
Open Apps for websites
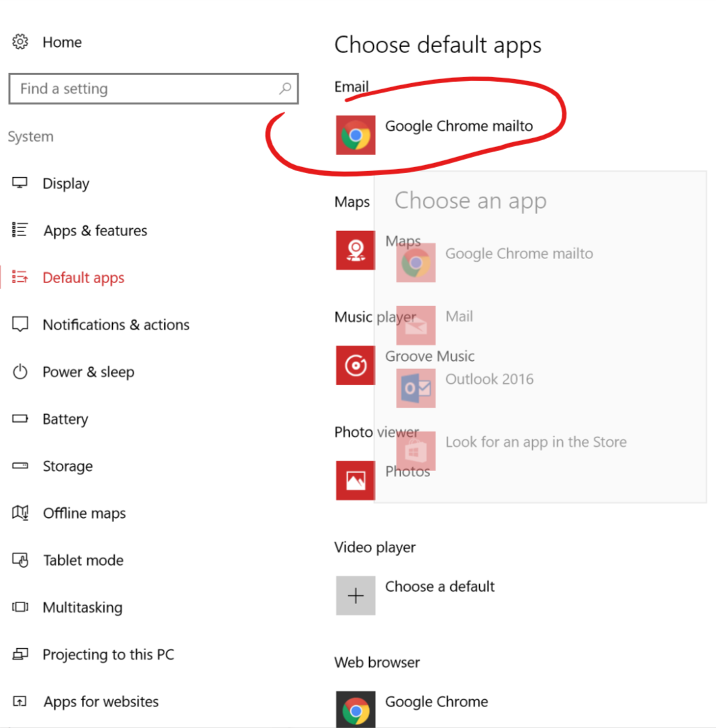click(101, 702)
